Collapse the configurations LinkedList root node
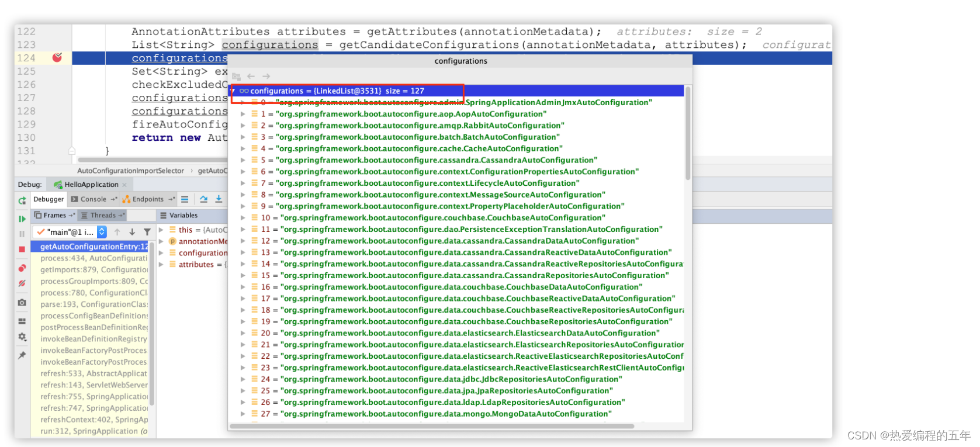The image size is (980, 447). click(233, 91)
